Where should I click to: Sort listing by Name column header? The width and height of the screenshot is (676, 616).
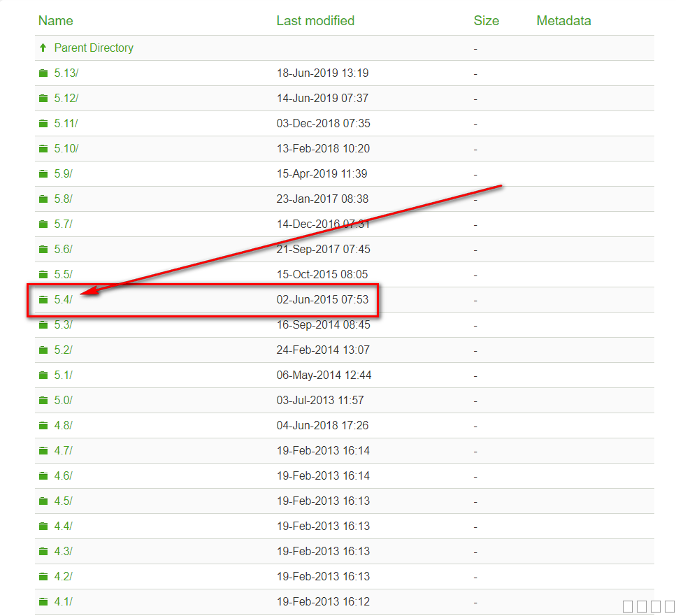point(55,21)
